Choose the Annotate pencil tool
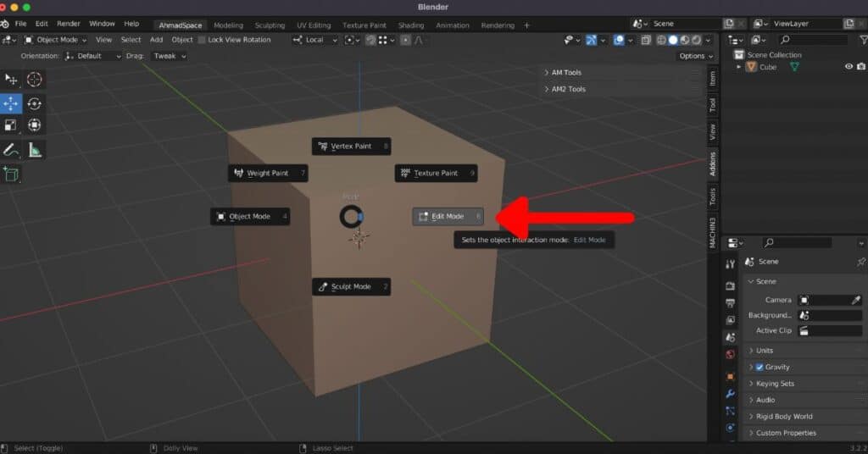This screenshot has width=868, height=454. (11, 150)
